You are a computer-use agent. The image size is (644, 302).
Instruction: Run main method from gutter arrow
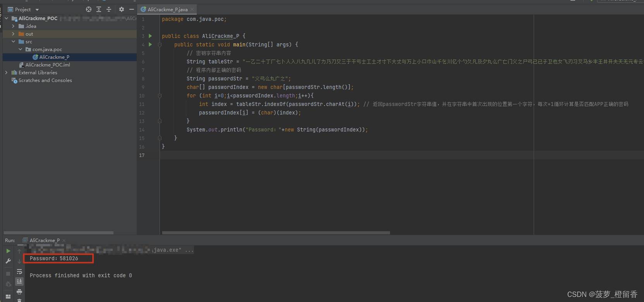tap(150, 44)
